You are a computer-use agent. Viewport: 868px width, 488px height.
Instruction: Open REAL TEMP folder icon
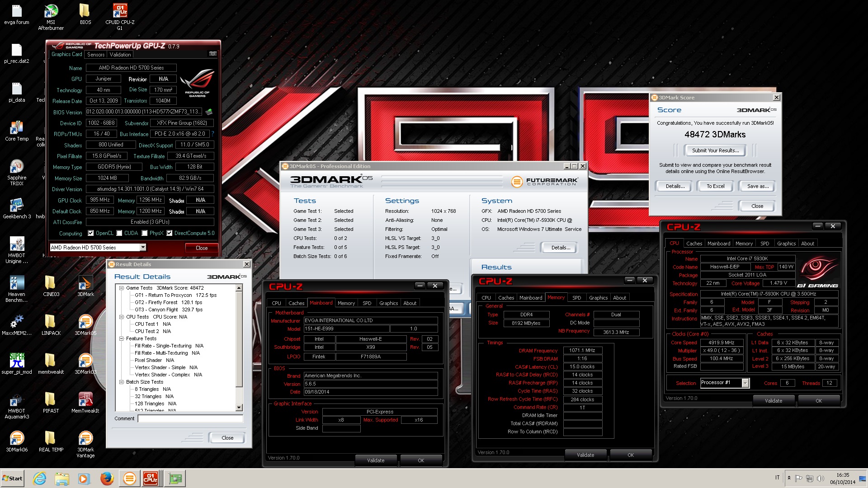tap(51, 442)
